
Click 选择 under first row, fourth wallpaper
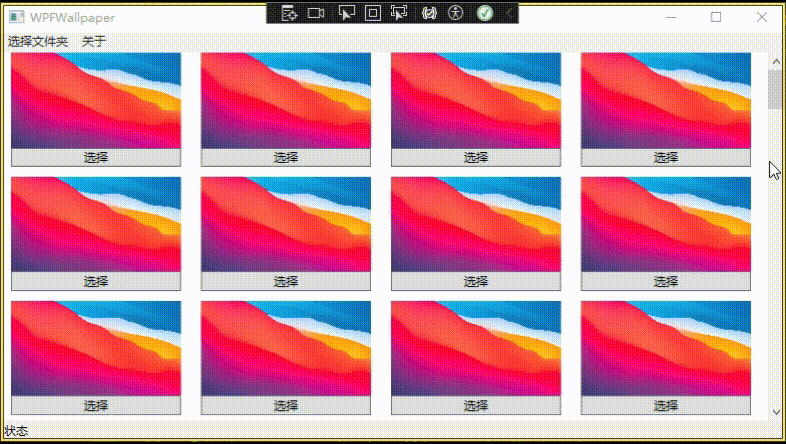tap(666, 157)
